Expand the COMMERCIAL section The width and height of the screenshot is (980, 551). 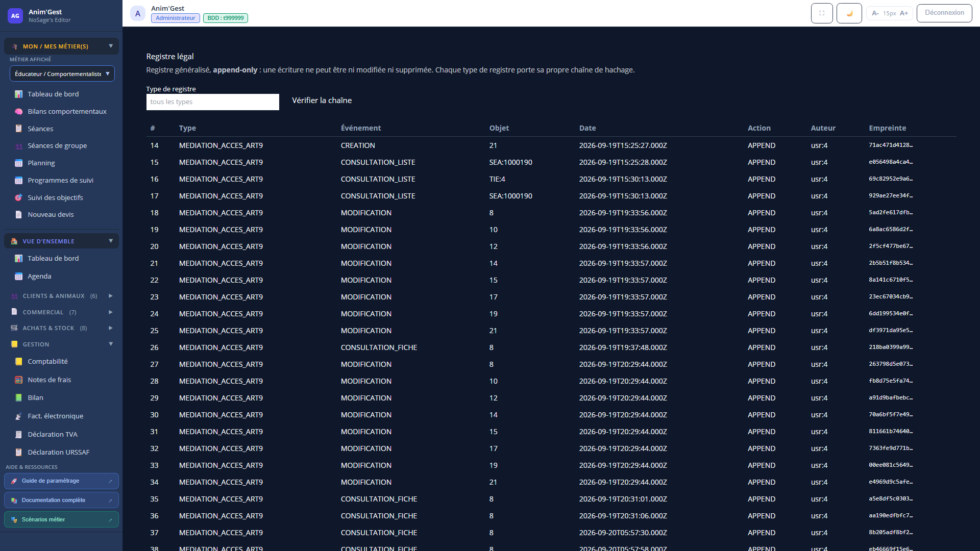[x=61, y=312]
